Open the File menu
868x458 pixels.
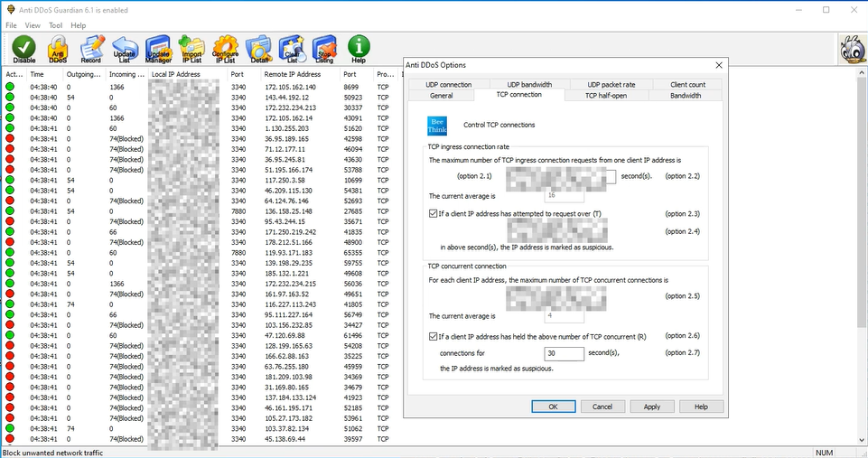(11, 25)
